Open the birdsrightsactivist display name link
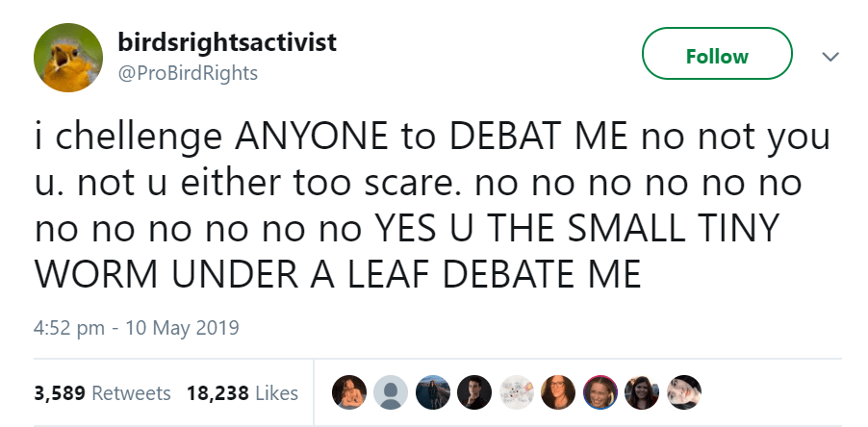This screenshot has width=868, height=427. pyautogui.click(x=227, y=41)
